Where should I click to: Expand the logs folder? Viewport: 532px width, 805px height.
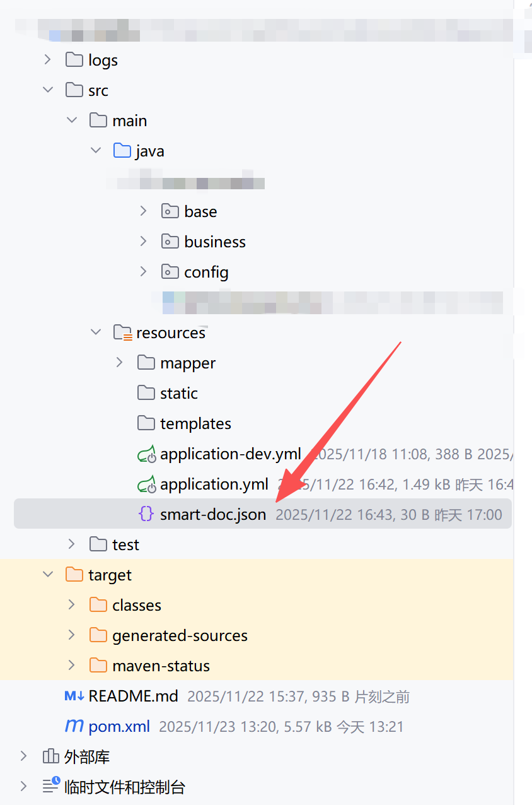coord(48,60)
